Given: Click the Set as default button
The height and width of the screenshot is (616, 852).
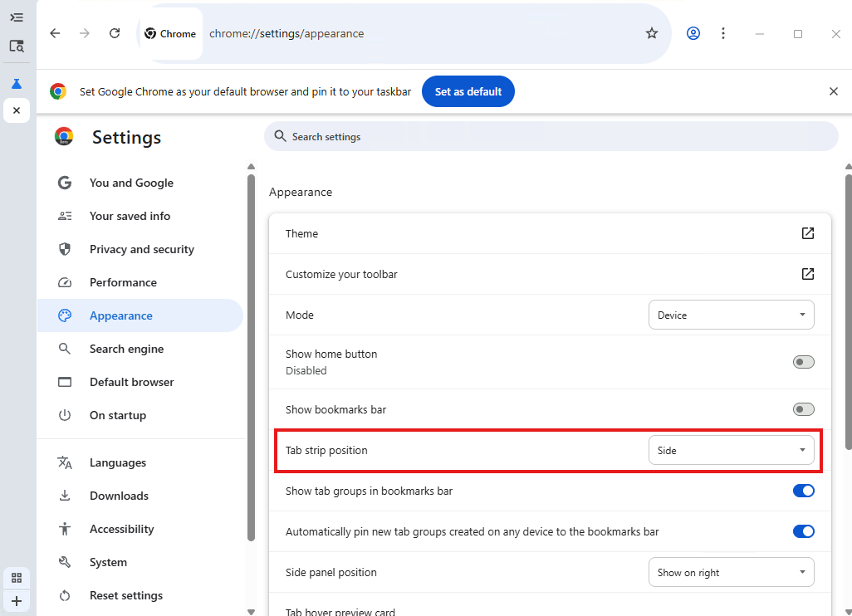Looking at the screenshot, I should coord(468,91).
